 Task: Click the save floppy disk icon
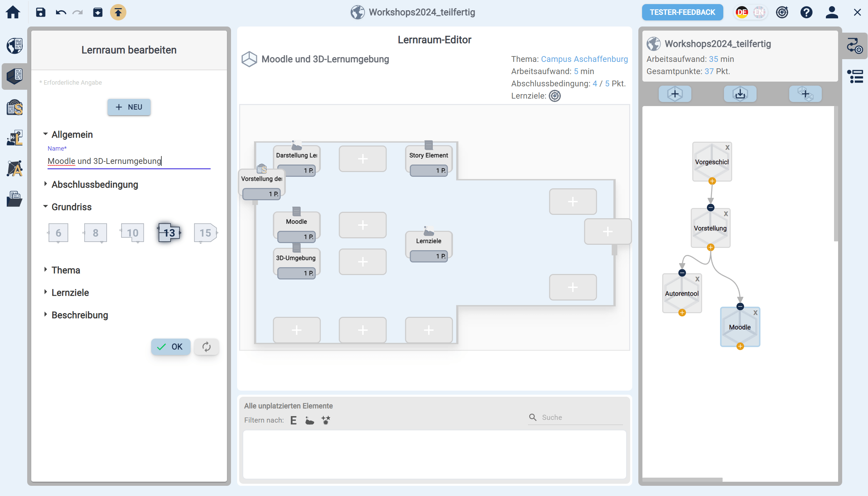click(40, 12)
